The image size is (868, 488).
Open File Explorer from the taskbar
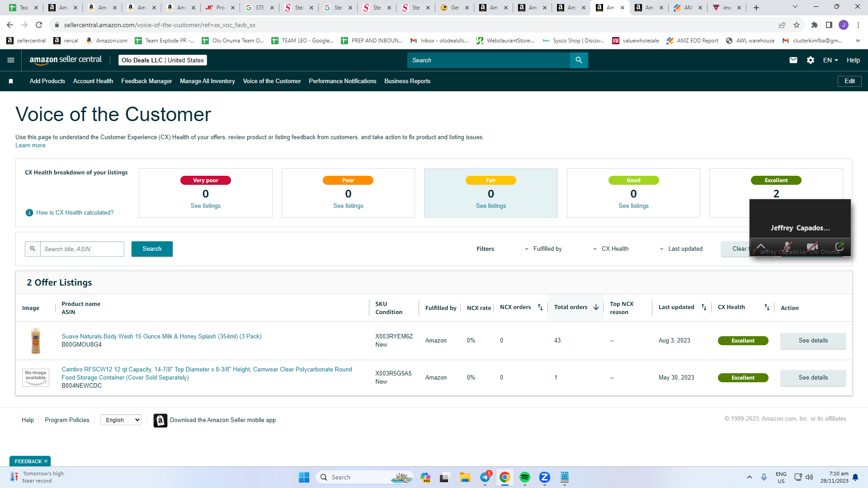pyautogui.click(x=465, y=477)
